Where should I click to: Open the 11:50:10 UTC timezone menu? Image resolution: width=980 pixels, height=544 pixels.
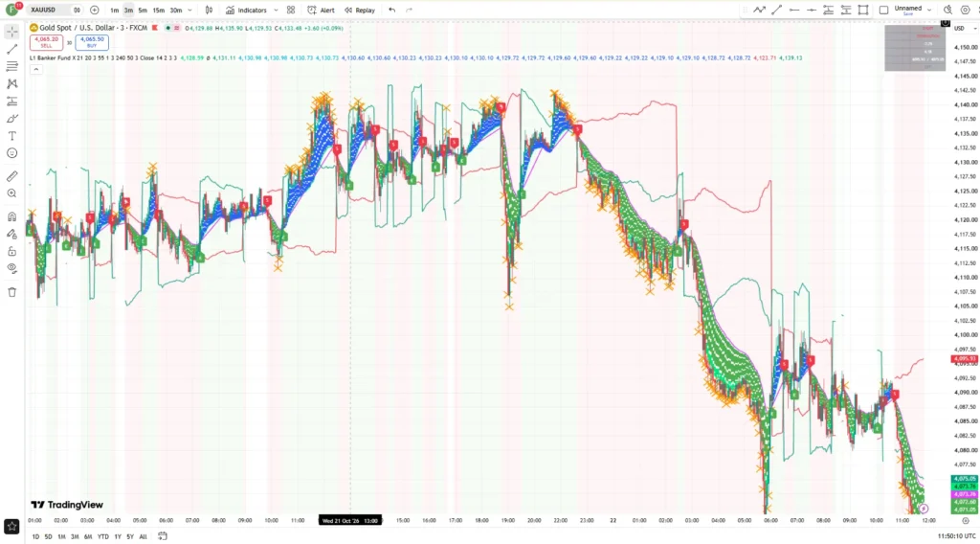point(956,536)
